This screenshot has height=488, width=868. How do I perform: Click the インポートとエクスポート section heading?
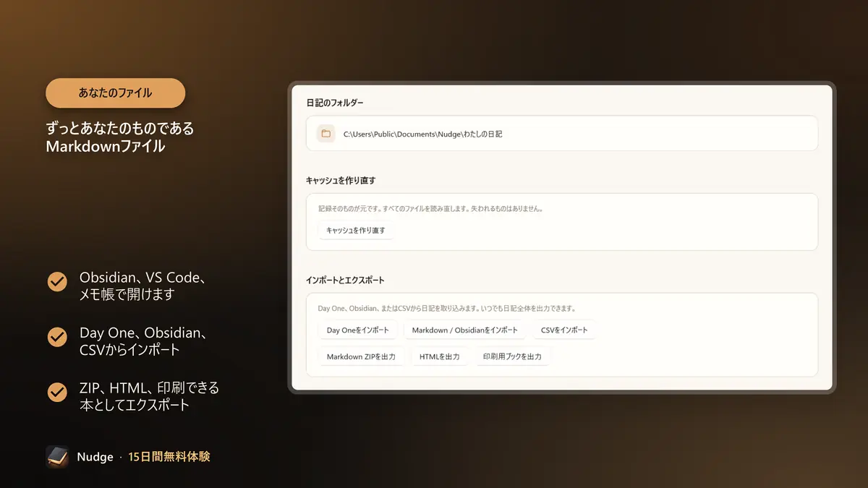pos(346,280)
